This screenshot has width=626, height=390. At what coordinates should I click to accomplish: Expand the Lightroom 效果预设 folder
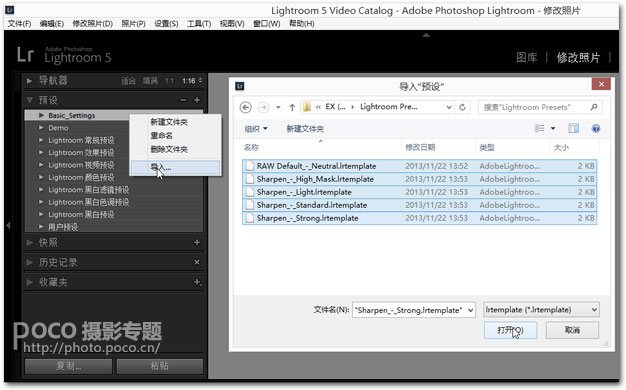click(x=41, y=152)
